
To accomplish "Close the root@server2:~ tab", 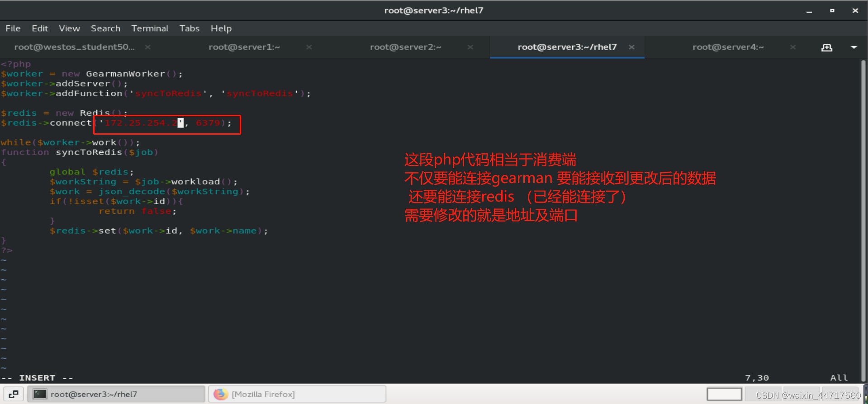I will (x=470, y=47).
